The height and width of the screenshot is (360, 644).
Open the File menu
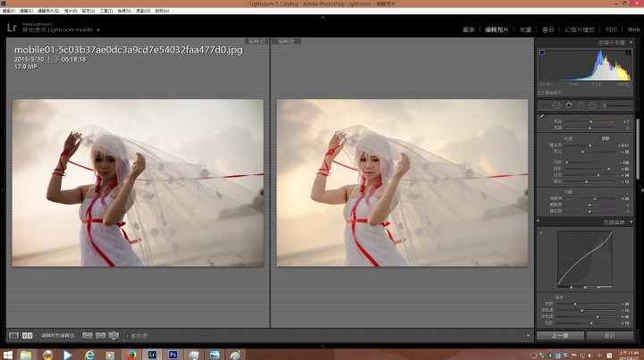pos(8,11)
